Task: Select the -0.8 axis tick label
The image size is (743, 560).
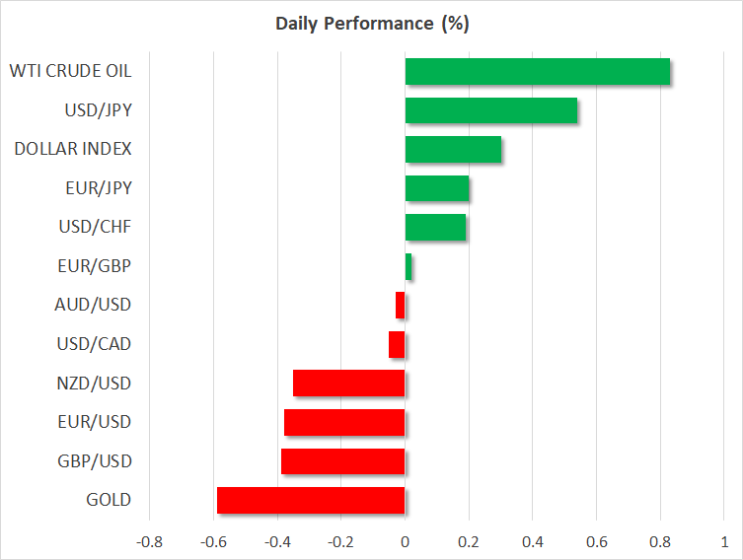Action: 149,542
